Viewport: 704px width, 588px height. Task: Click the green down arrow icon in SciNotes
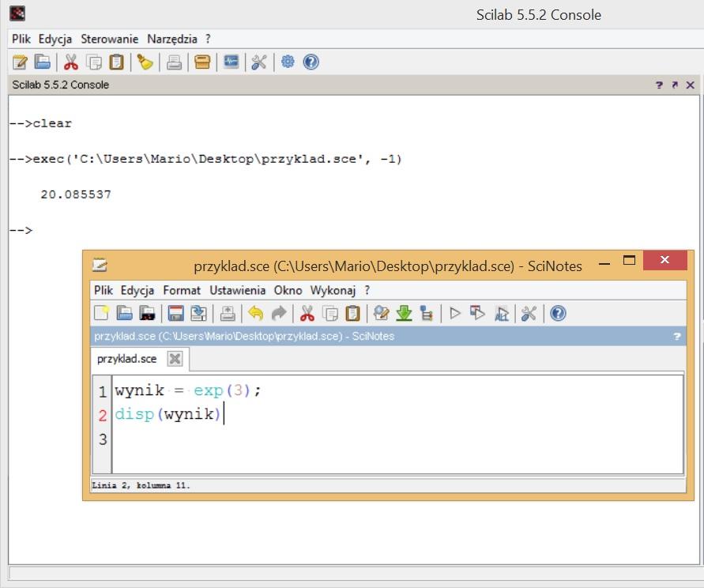(404, 313)
